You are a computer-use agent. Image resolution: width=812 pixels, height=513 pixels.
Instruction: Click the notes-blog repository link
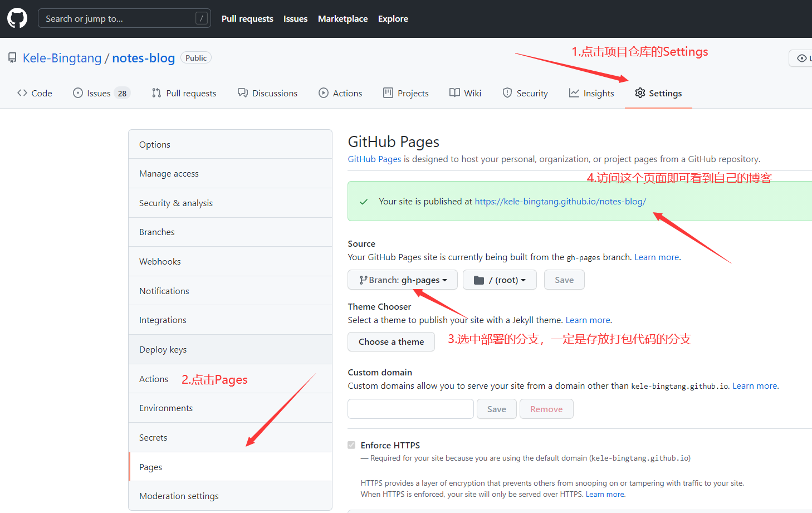point(144,58)
